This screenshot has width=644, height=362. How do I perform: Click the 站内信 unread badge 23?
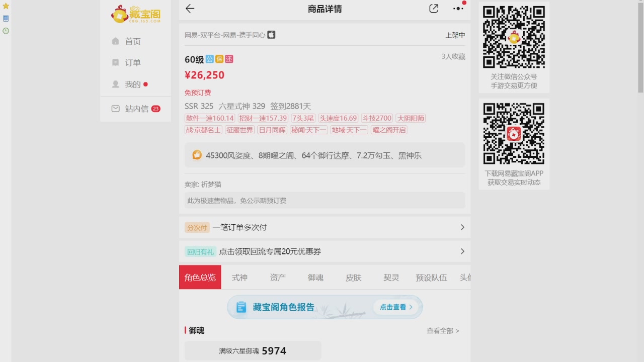point(156,109)
